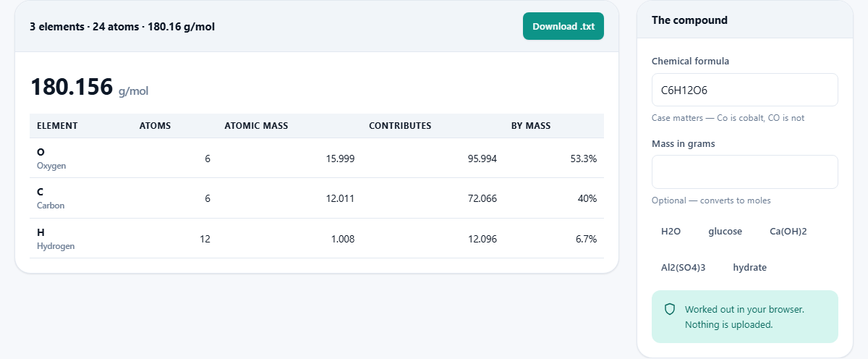Screen dimensions: 868x359
Task: Click the ELEMENT column header
Action: [57, 126]
